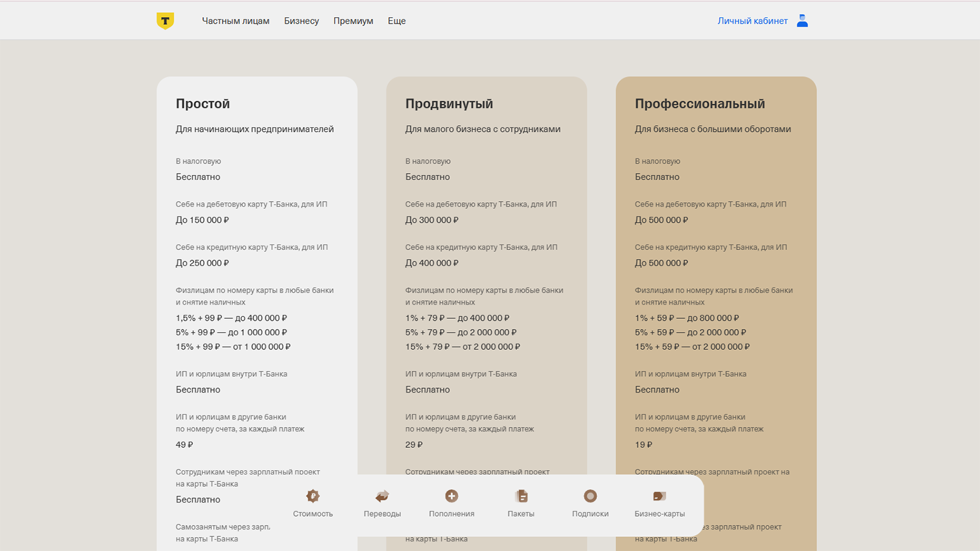Click the До 300 000 ₽ debit limit
Image resolution: width=980 pixels, height=551 pixels.
pos(431,220)
